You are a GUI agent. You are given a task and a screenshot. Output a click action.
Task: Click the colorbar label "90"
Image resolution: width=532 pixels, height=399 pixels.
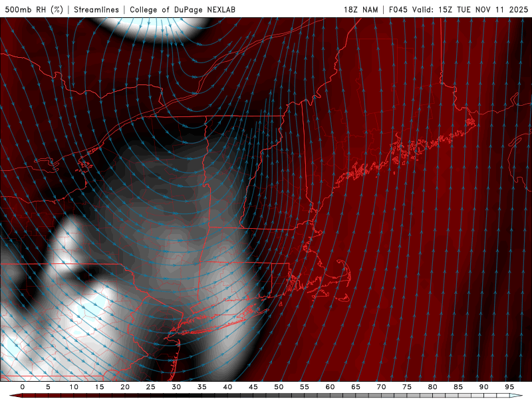coord(483,387)
